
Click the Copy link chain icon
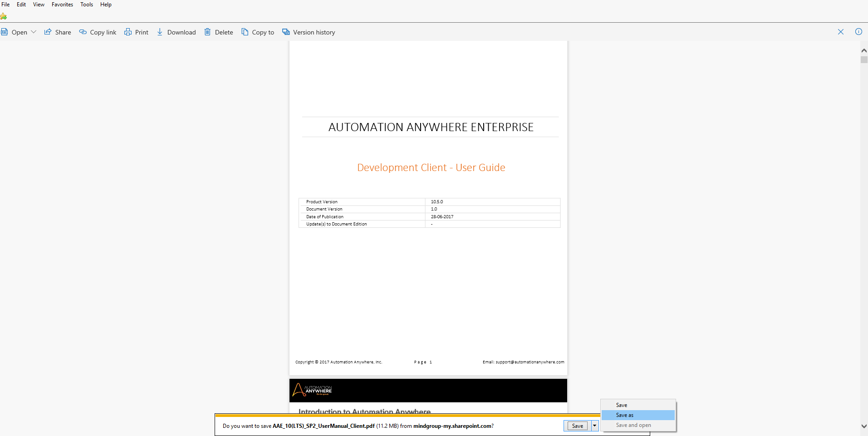[83, 32]
